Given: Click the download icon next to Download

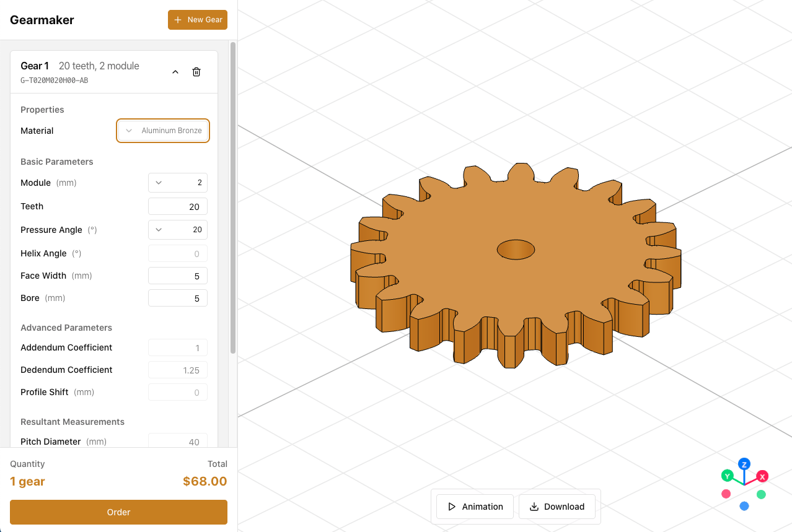Looking at the screenshot, I should point(534,506).
